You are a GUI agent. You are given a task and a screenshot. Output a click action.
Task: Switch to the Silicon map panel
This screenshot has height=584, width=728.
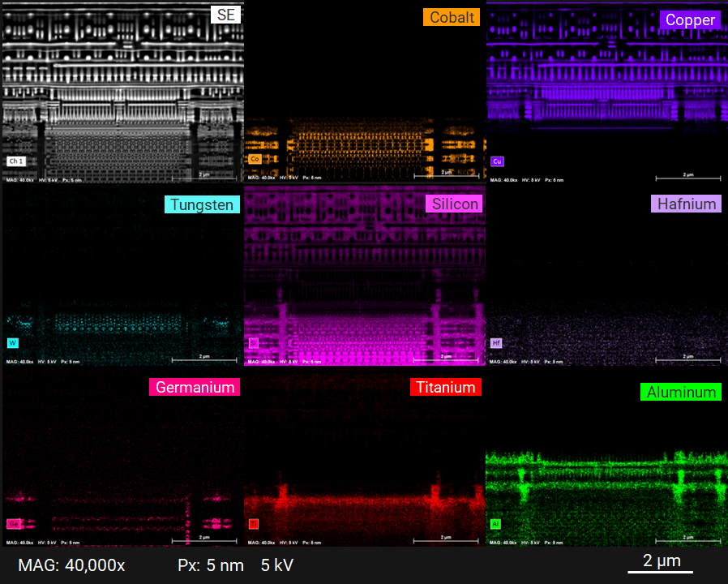pyautogui.click(x=453, y=204)
